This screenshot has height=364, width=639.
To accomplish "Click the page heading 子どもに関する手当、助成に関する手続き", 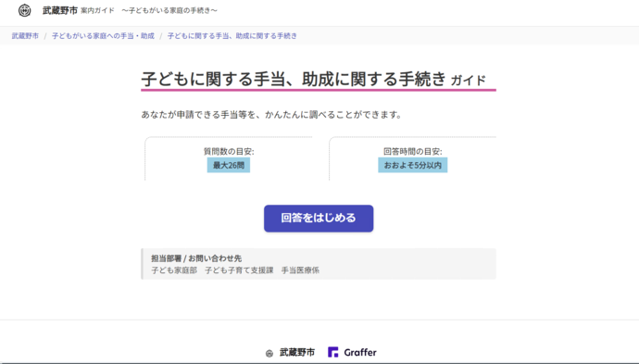I will 294,79.
